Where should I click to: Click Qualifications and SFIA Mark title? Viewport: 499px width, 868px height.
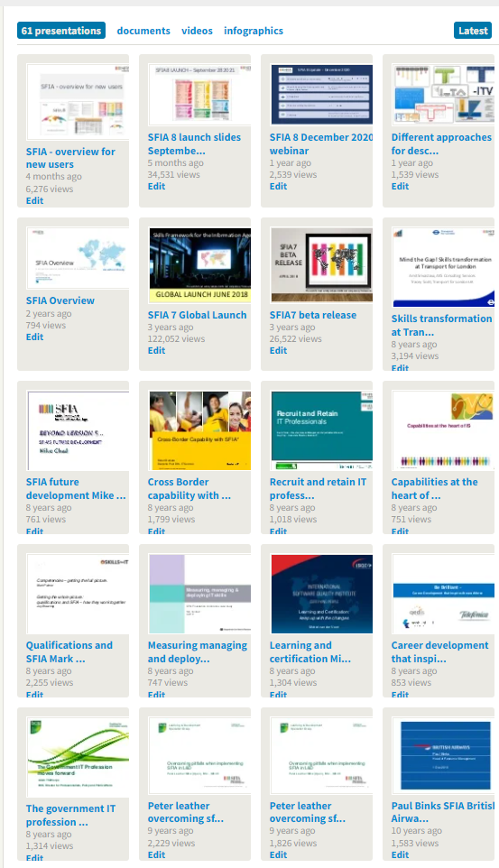(69, 652)
